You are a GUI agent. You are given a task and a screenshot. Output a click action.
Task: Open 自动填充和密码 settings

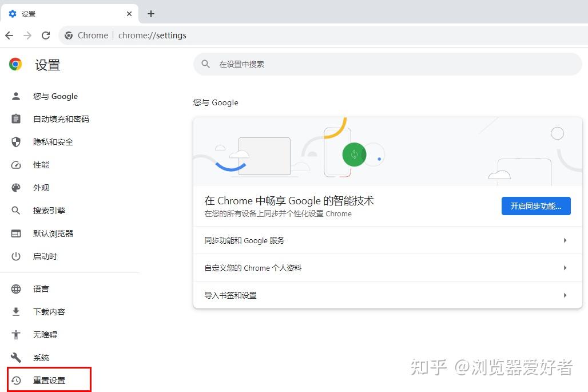click(61, 119)
